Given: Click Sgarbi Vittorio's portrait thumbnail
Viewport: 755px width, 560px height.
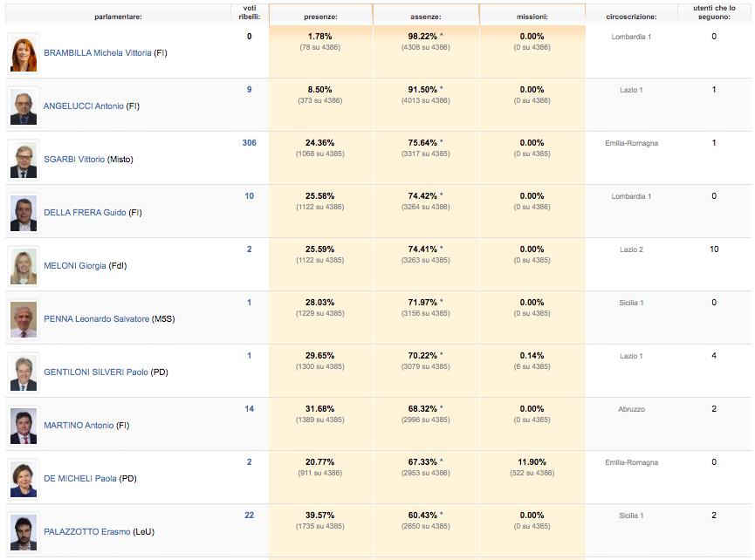Looking at the screenshot, I should 23,160.
